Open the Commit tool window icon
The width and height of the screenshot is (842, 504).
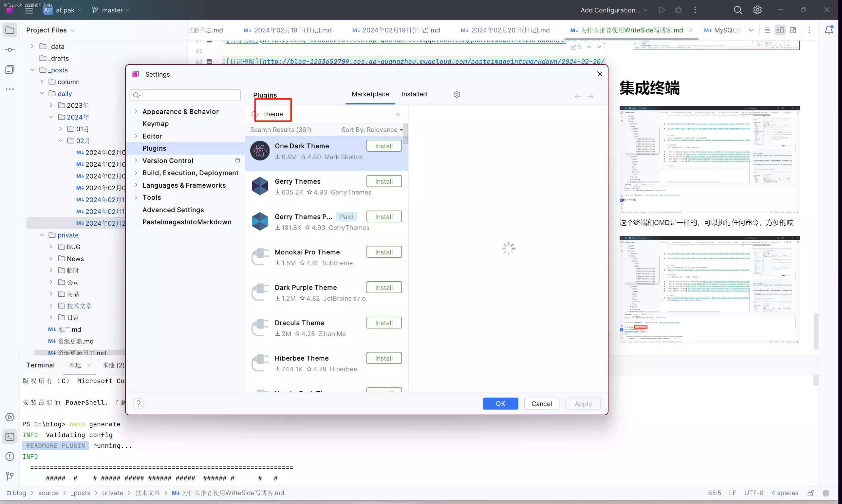point(10,50)
